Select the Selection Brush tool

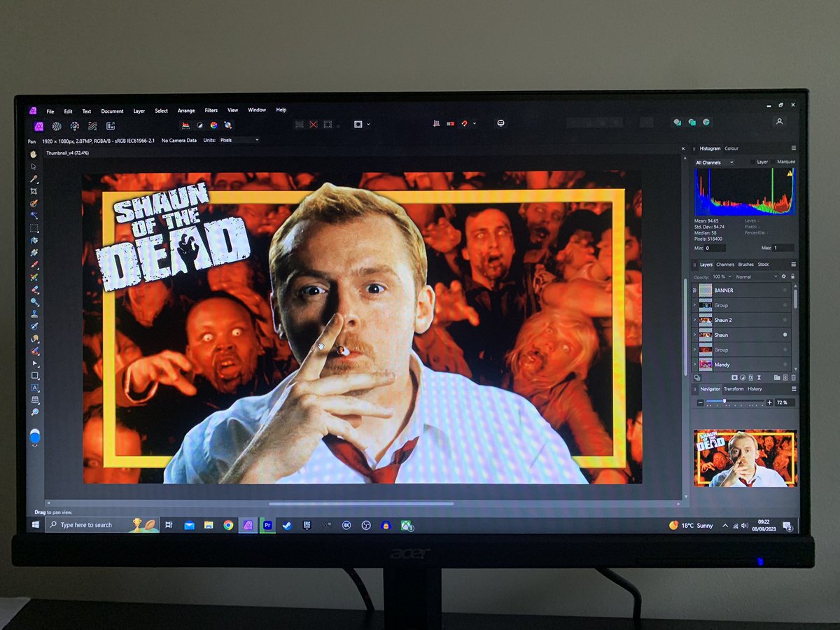pyautogui.click(x=34, y=204)
